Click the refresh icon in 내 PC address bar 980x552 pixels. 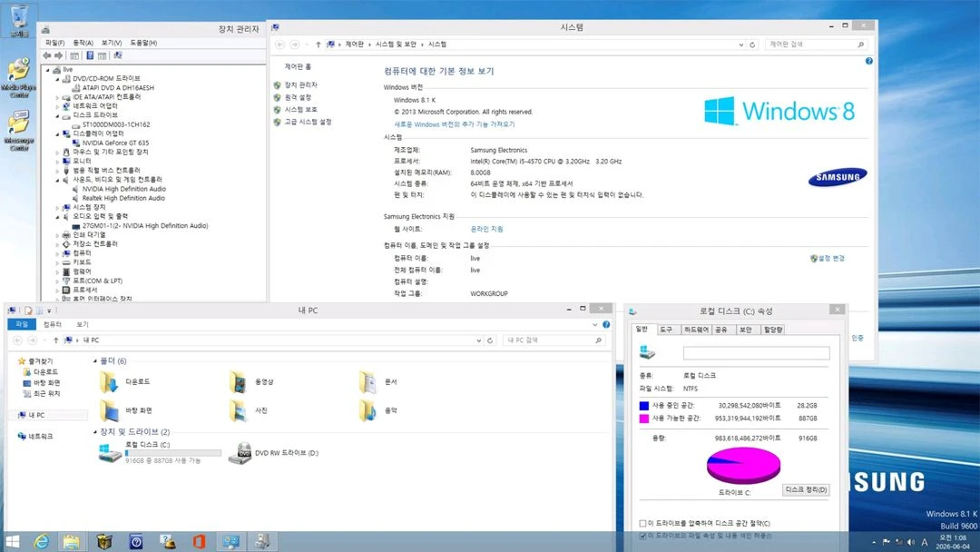coord(490,340)
